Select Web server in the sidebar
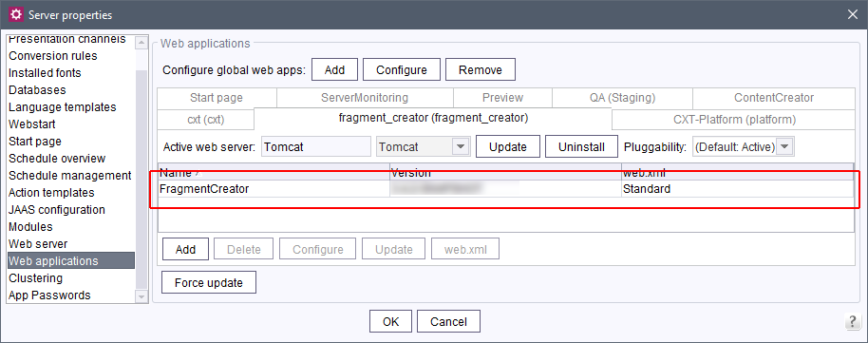 tap(71, 244)
